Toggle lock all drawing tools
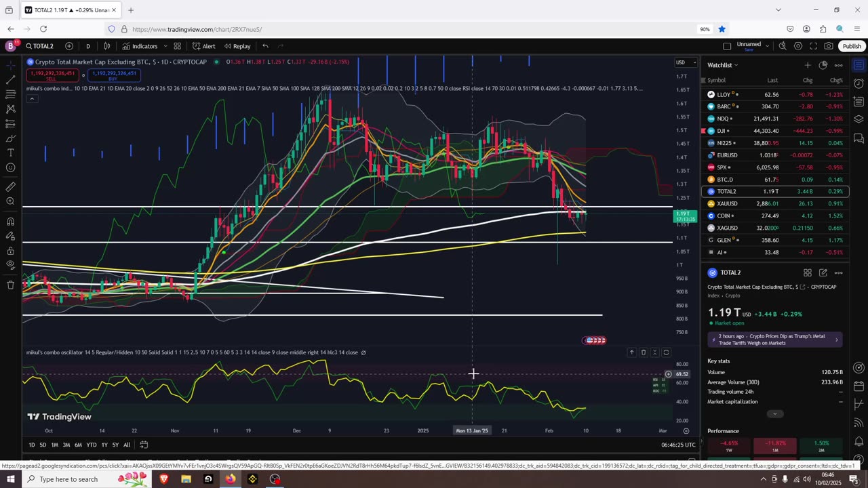This screenshot has width=868, height=488. click(x=10, y=250)
